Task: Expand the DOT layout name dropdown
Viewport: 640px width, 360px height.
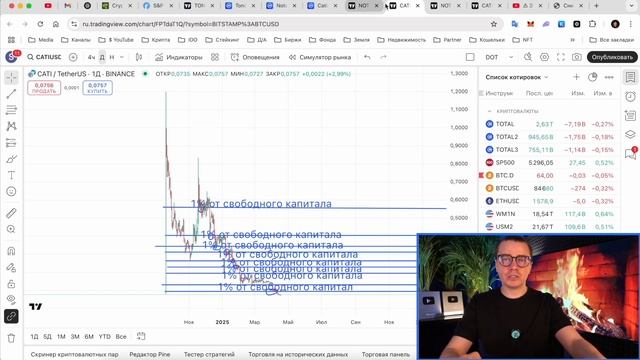Action: pyautogui.click(x=511, y=57)
